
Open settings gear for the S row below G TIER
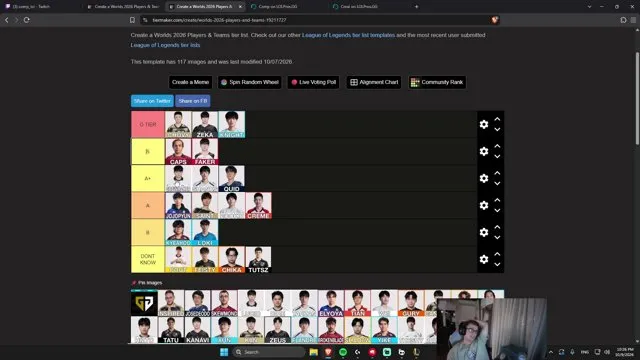484,151
